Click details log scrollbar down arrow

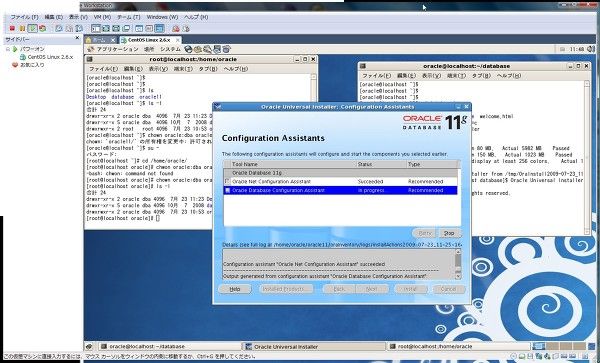coord(458,276)
